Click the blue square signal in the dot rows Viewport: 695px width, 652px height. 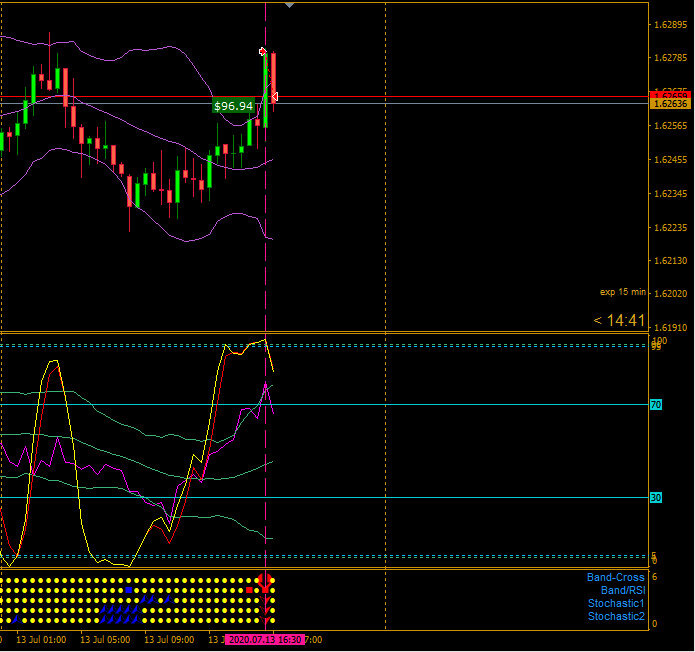(129, 590)
